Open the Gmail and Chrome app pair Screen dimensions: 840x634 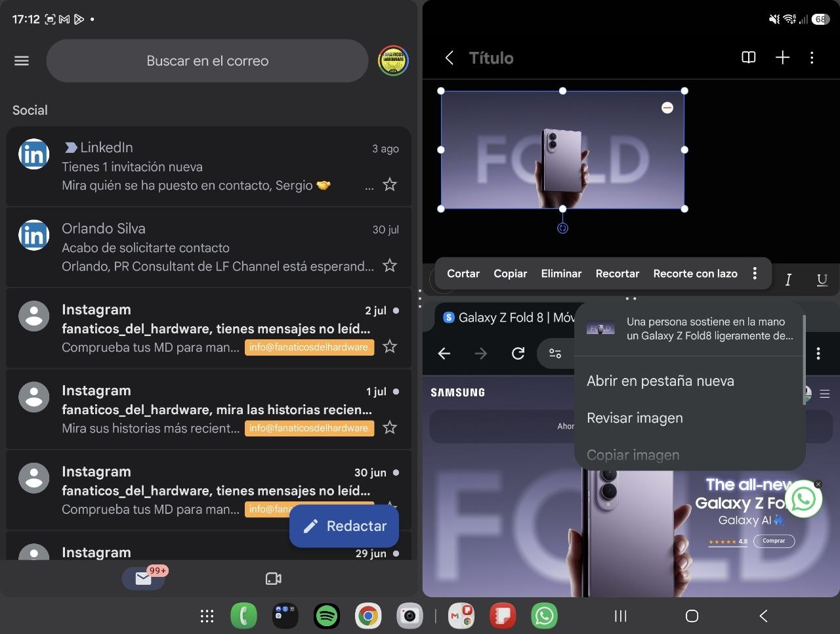461,616
